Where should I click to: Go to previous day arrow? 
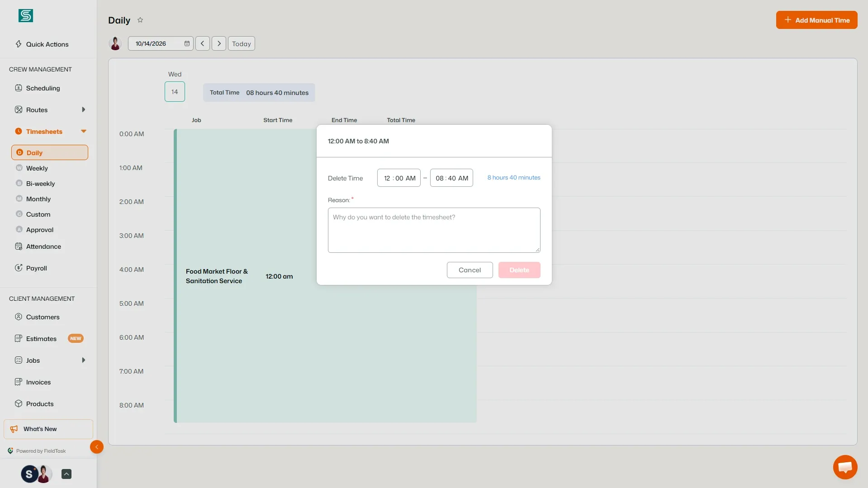point(203,43)
